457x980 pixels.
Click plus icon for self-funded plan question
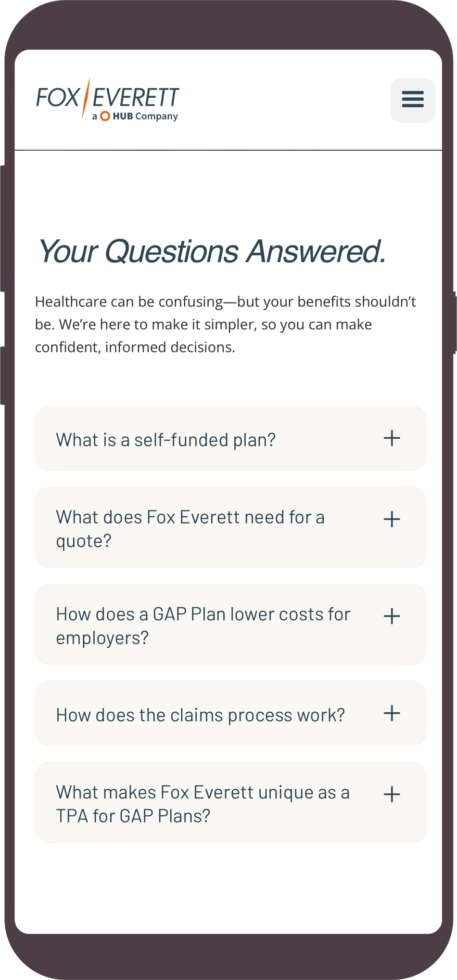[x=392, y=438]
